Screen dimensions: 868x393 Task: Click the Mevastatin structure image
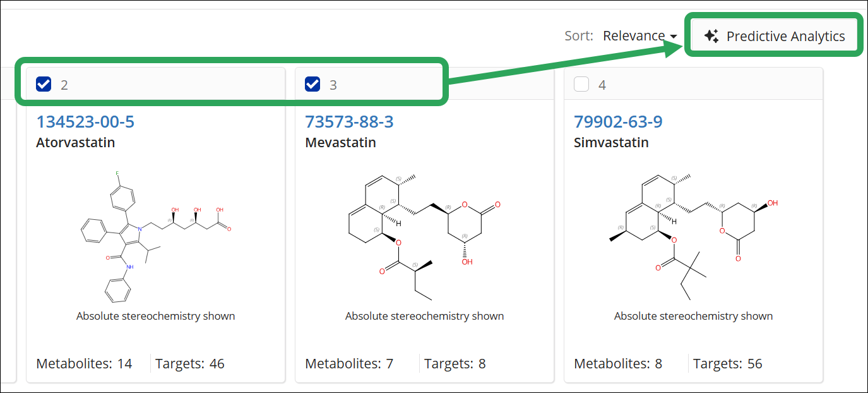pyautogui.click(x=424, y=235)
